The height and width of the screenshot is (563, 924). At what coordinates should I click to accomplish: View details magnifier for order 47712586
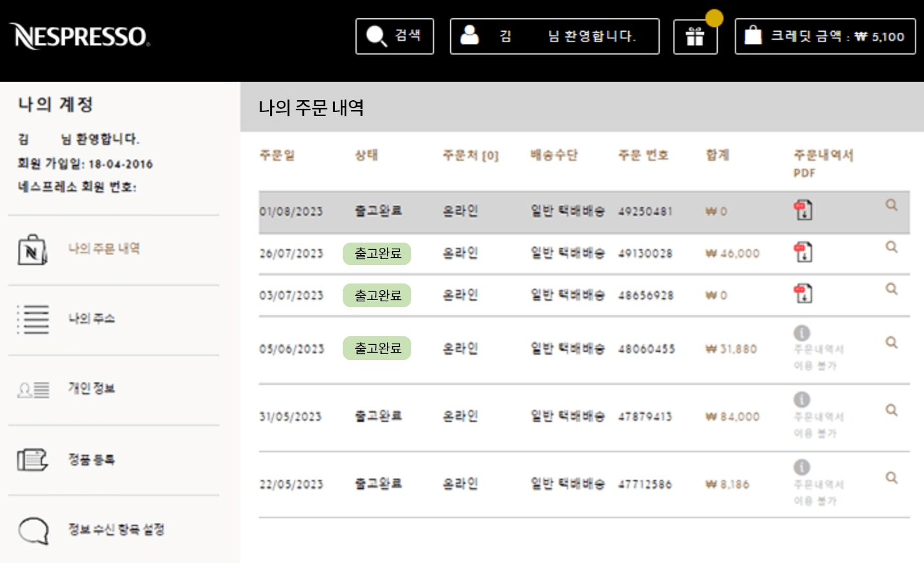tap(891, 477)
